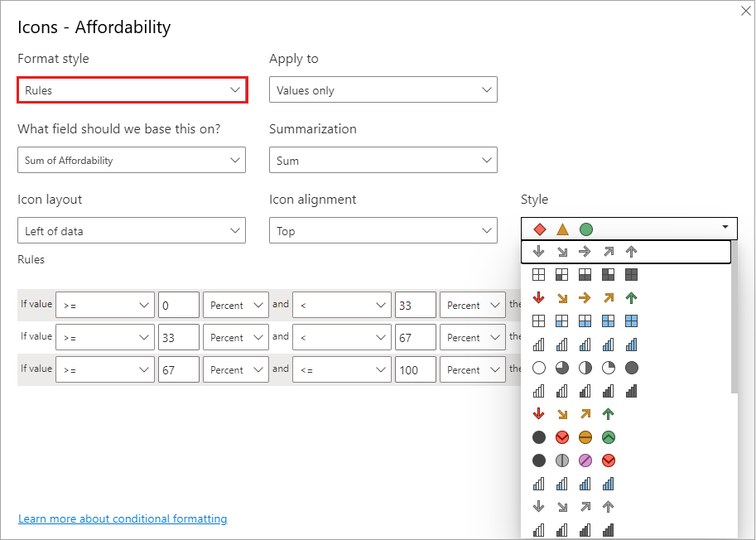Image resolution: width=756 pixels, height=540 pixels.
Task: Select the dark gray five-bar icon set
Action: [585, 391]
